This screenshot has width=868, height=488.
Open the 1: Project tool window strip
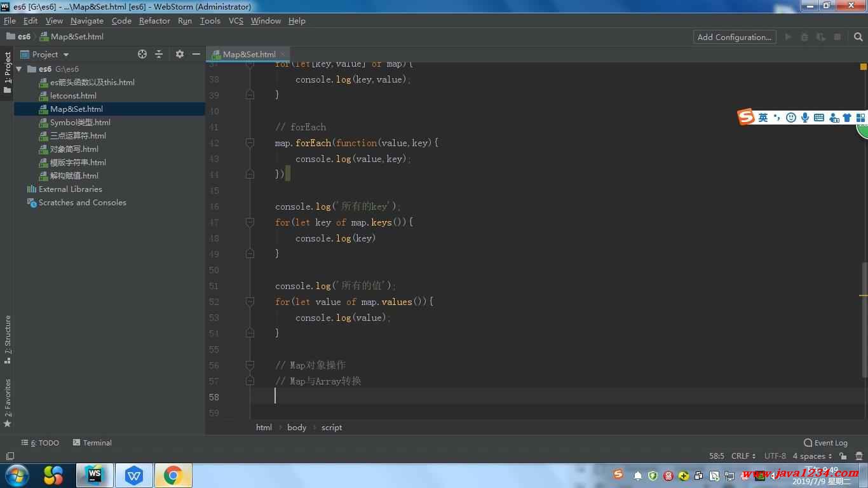point(7,72)
